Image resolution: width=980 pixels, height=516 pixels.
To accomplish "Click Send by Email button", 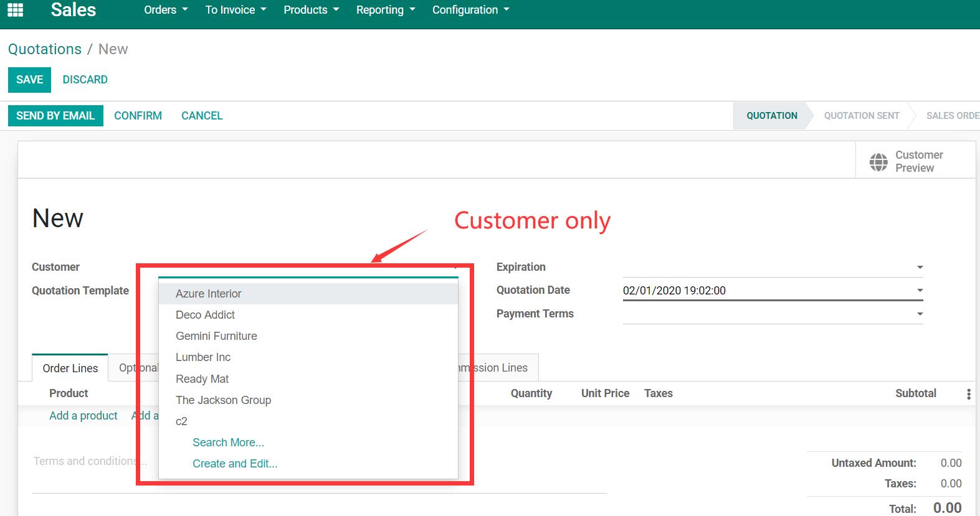I will point(55,116).
